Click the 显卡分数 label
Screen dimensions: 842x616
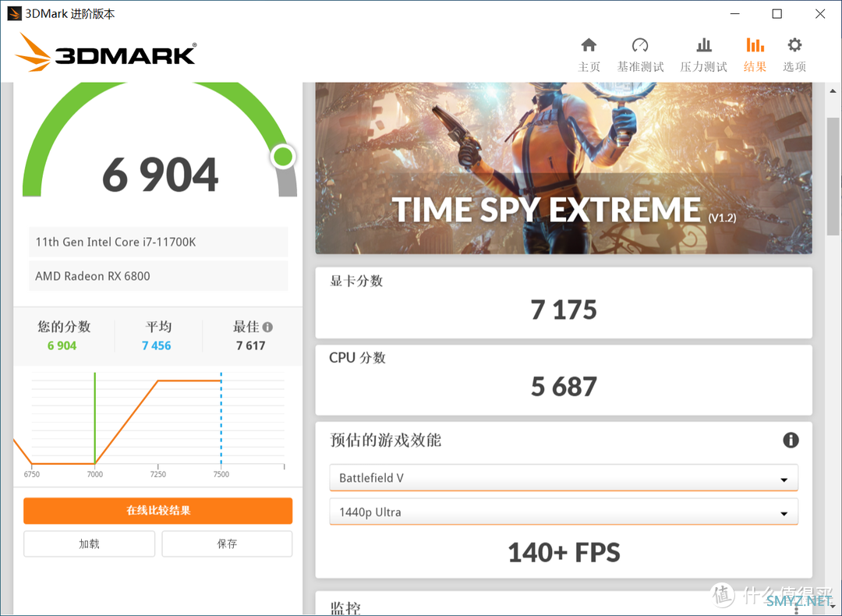click(x=356, y=281)
